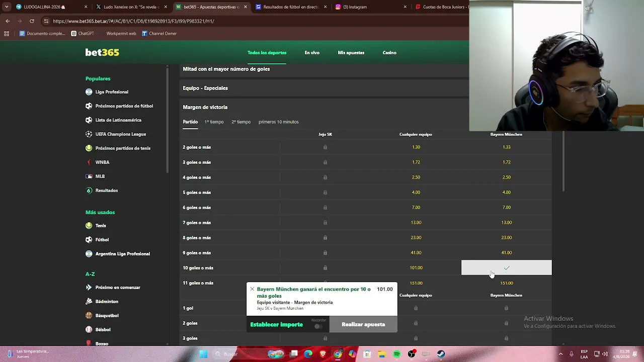Open Mis apuestas in the header
Image resolution: width=644 pixels, height=362 pixels.
tap(351, 53)
